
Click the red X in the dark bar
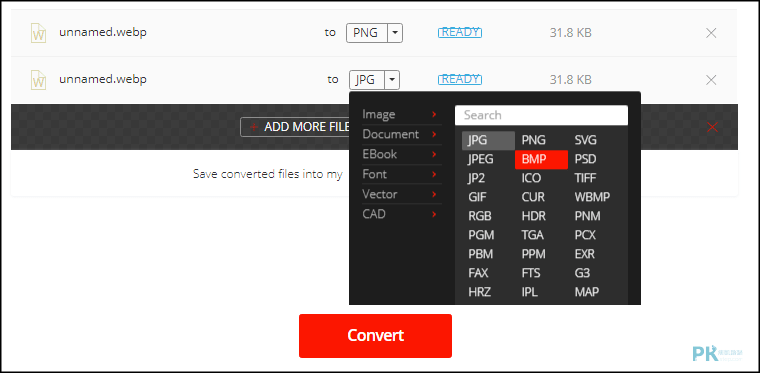tap(712, 127)
